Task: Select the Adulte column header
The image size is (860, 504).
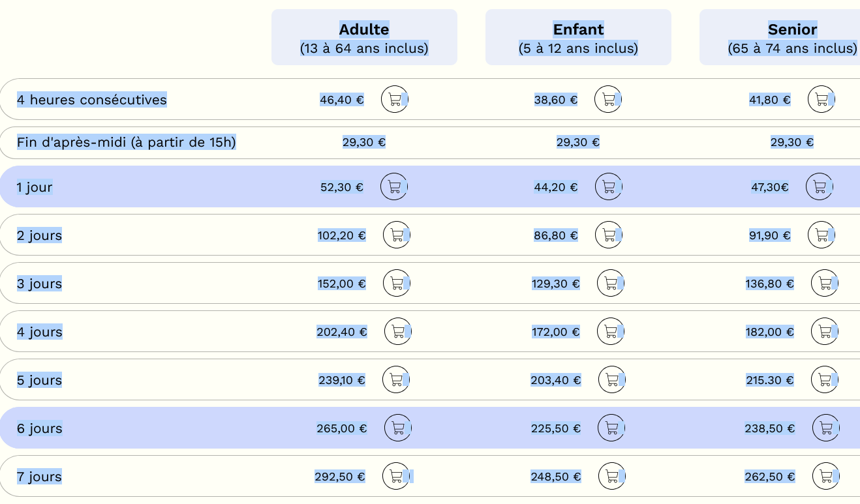Action: tap(364, 37)
